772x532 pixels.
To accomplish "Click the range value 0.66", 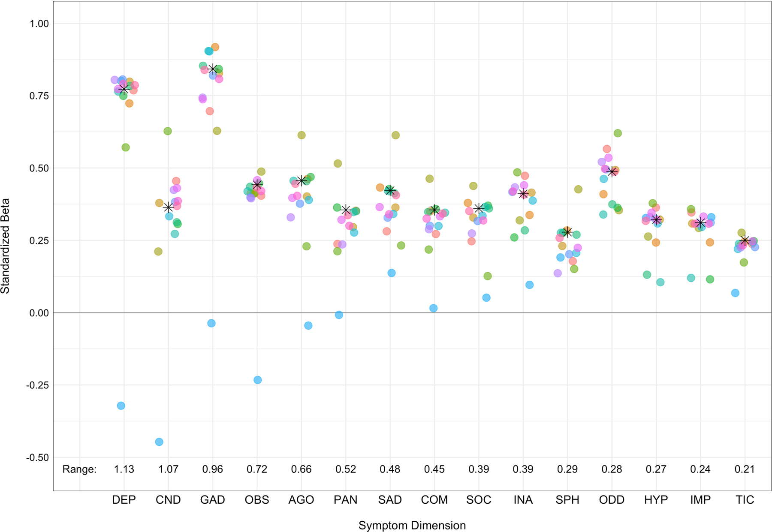I will click(x=302, y=469).
